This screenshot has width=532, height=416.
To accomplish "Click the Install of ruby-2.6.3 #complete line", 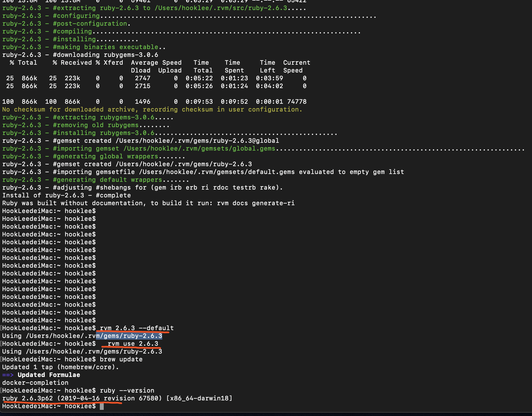I will click(x=66, y=195).
